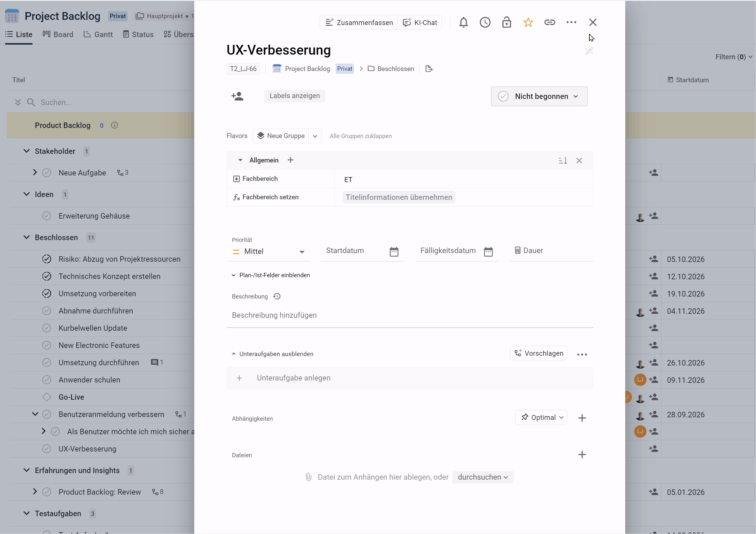Click the sort fields icon in Allgemein group

click(x=563, y=160)
